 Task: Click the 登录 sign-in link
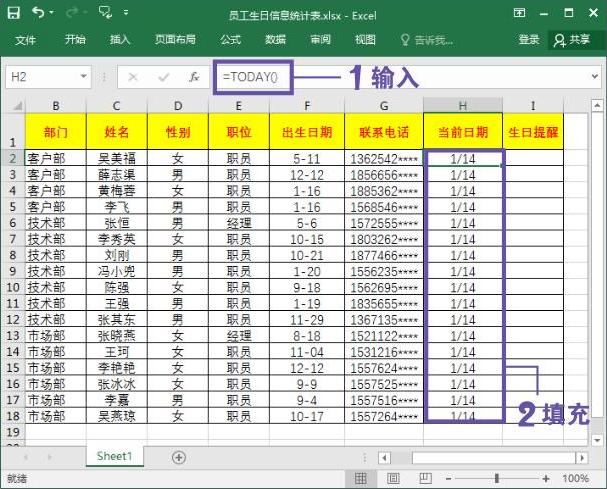(529, 39)
